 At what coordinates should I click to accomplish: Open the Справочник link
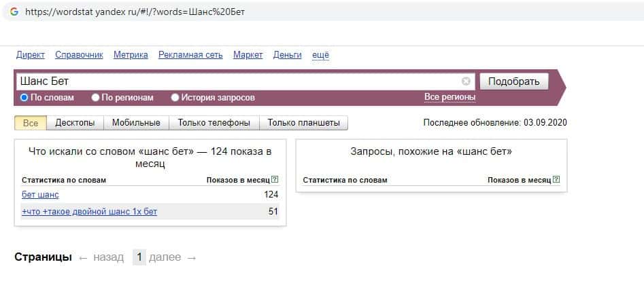80,55
